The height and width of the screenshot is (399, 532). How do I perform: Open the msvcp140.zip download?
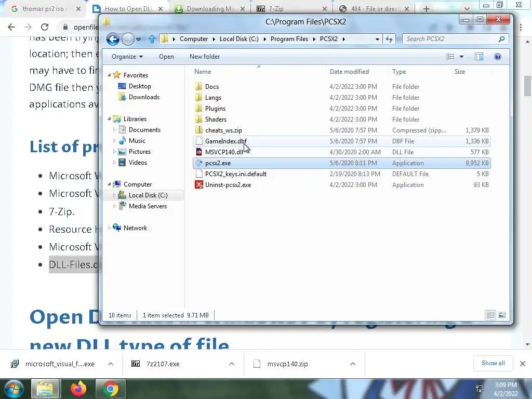click(x=288, y=364)
